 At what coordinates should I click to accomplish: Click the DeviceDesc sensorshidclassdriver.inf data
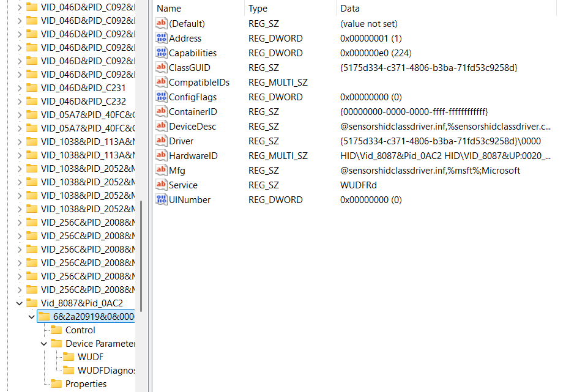pos(445,127)
